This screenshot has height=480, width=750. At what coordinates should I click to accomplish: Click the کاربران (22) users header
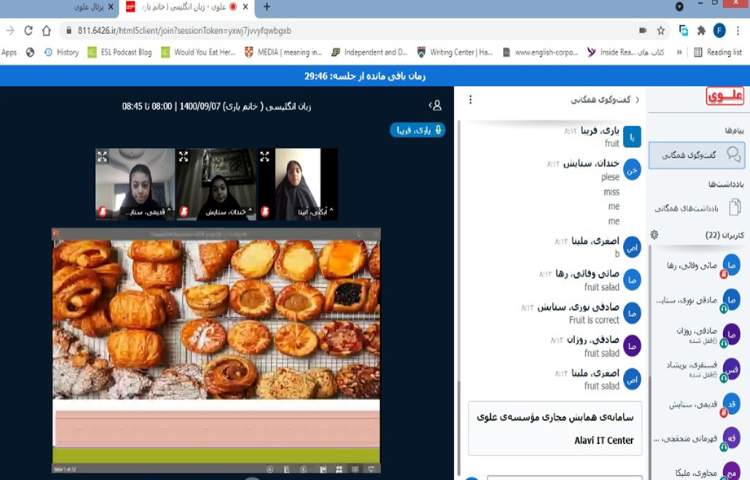click(x=725, y=235)
